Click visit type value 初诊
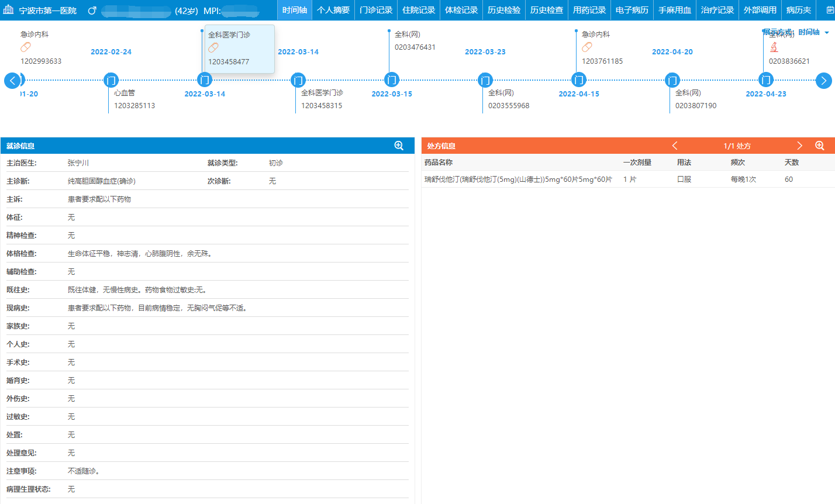The width and height of the screenshot is (835, 504). point(276,163)
